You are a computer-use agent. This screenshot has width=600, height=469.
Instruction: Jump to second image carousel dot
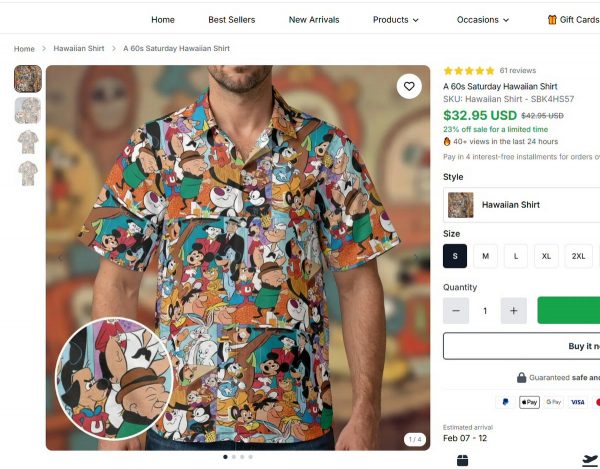tap(234, 457)
